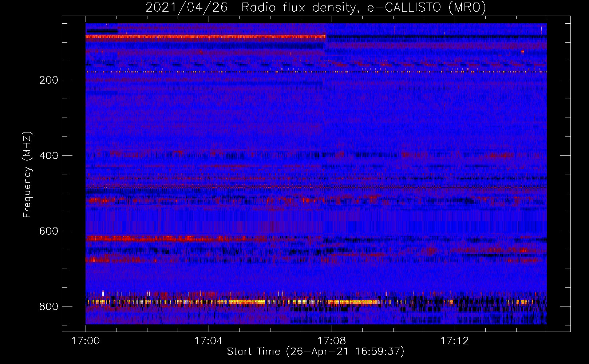589x364 pixels.
Task: Click the 800 frequency tick label
Action: pos(49,307)
